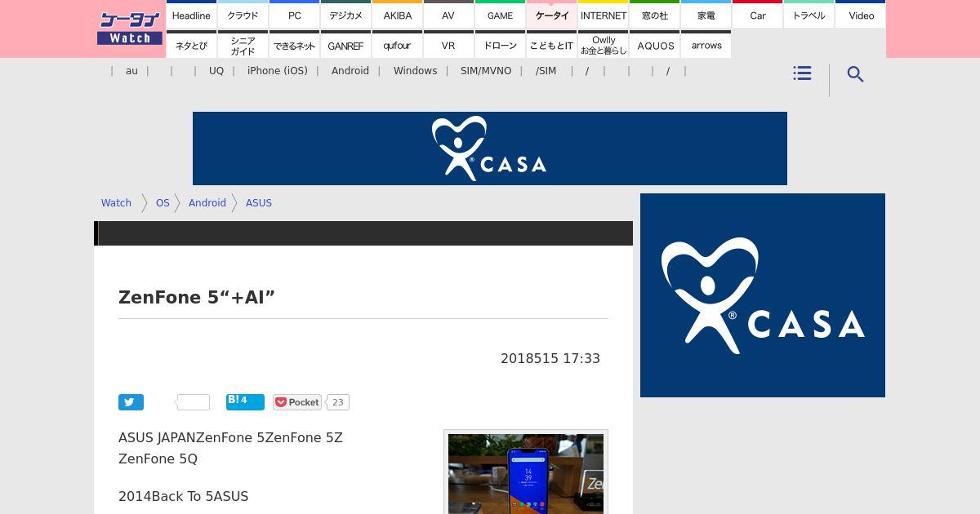Share article via Twitter bird button

tap(131, 402)
